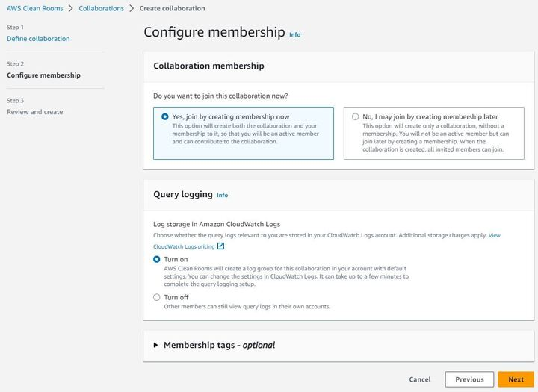The width and height of the screenshot is (538, 392).
Task: Click the View link for pricing
Action: tap(494, 235)
